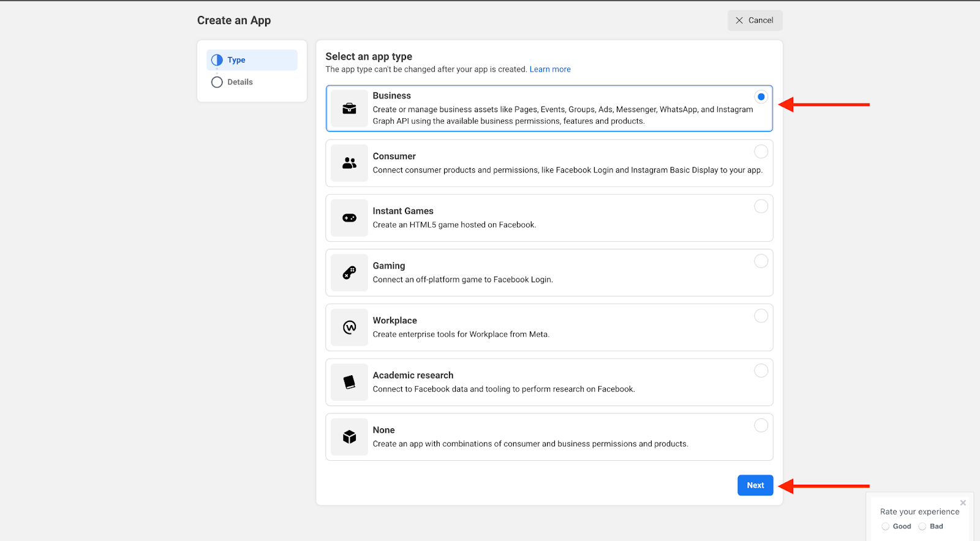
Task: Click the Consumer people icon
Action: pyautogui.click(x=349, y=163)
